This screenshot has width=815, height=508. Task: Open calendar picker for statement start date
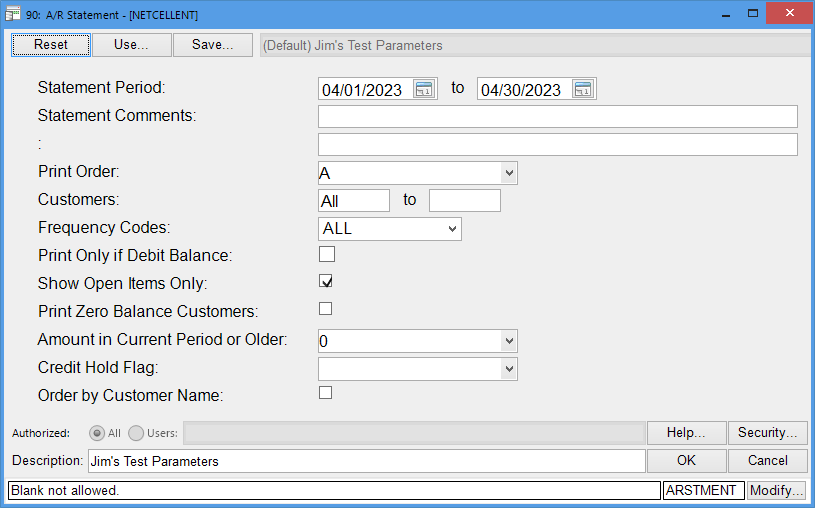click(424, 89)
